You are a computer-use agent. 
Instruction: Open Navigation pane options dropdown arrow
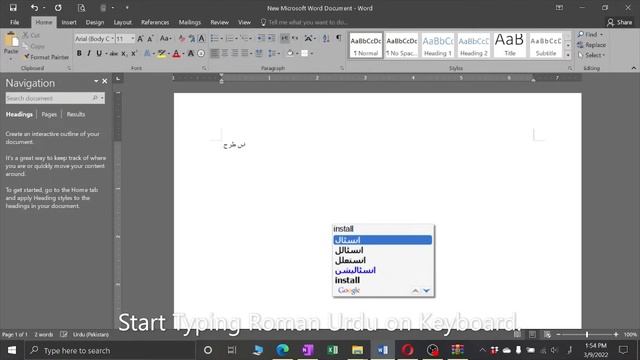coord(96,82)
